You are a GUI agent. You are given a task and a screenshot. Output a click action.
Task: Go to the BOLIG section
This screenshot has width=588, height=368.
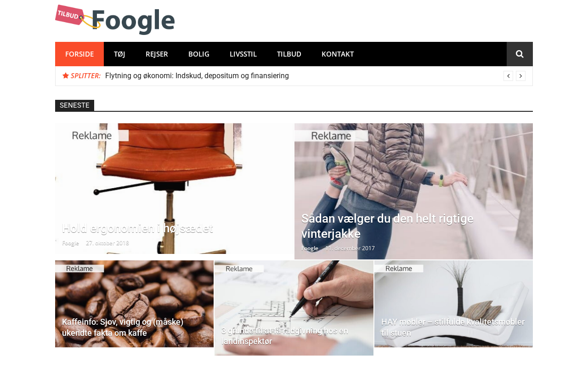point(199,54)
